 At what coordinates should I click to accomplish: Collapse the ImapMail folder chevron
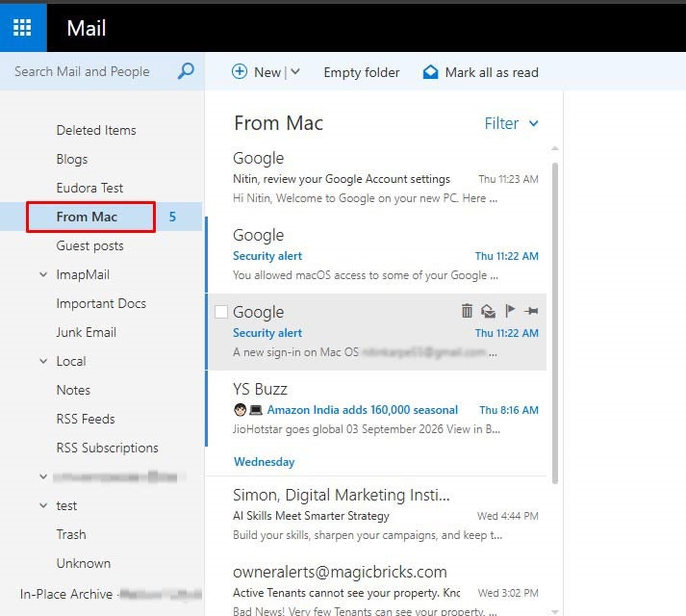(43, 274)
